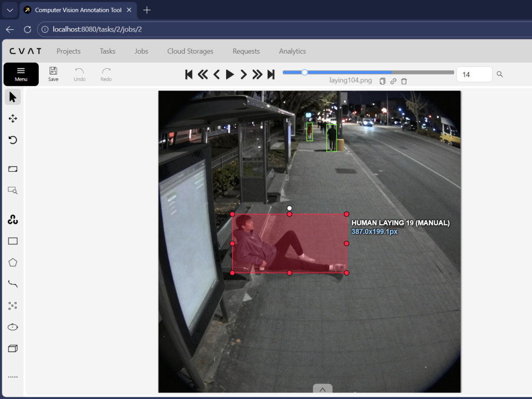Undo the last action
This screenshot has width=532, height=399.
(x=79, y=74)
